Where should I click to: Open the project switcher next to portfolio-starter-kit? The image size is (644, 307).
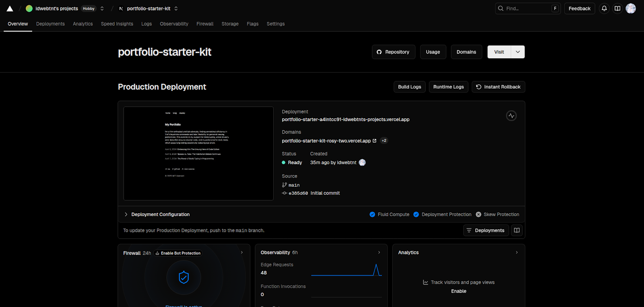[176, 8]
